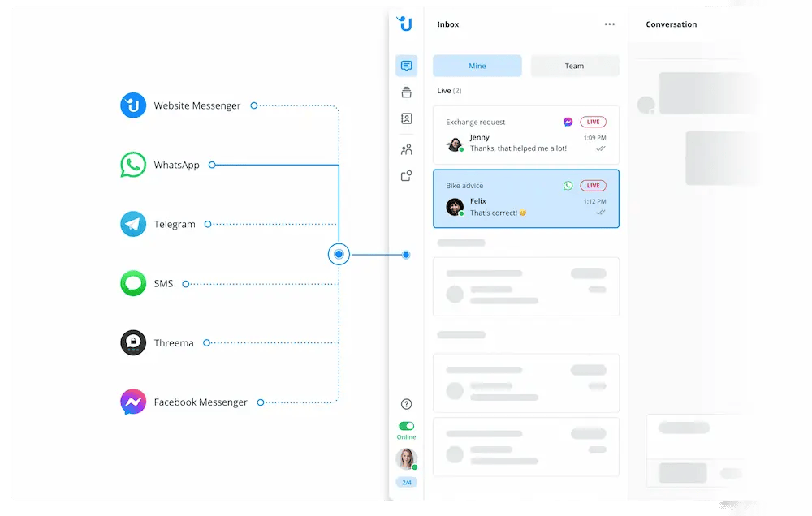Click the 1:09 PM timestamp
Image resolution: width=812 pixels, height=516 pixels.
coord(594,138)
